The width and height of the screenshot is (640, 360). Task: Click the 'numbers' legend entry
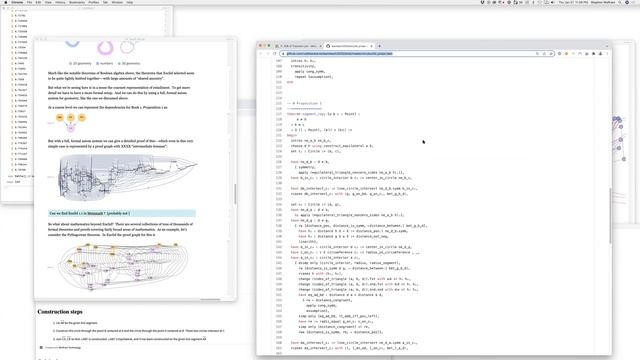tap(104, 63)
